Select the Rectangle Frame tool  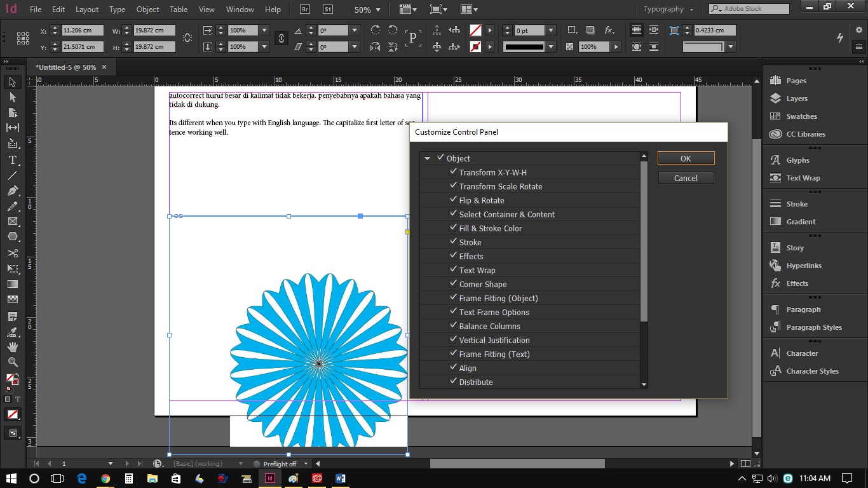[x=13, y=221]
